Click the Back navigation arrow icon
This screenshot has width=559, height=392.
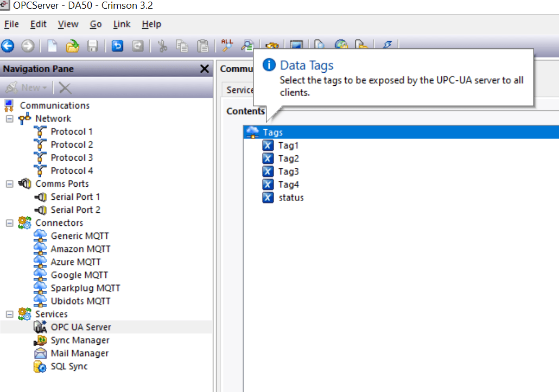[x=8, y=46]
